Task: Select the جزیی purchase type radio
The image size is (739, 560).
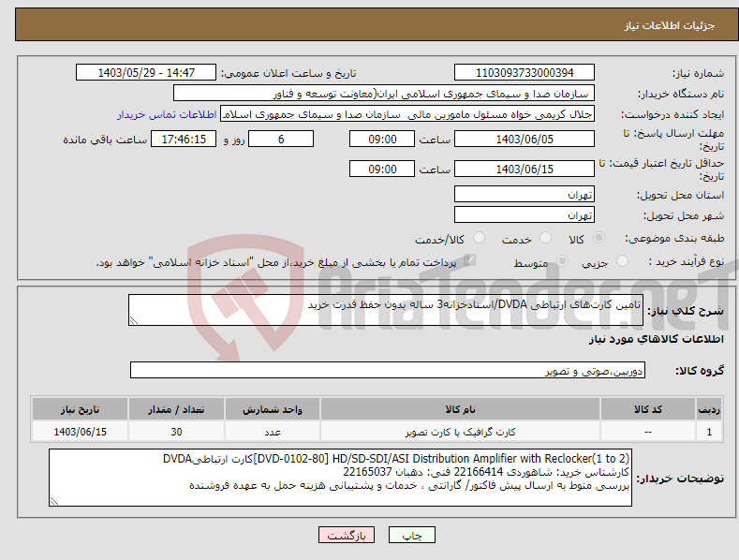Action: click(622, 261)
